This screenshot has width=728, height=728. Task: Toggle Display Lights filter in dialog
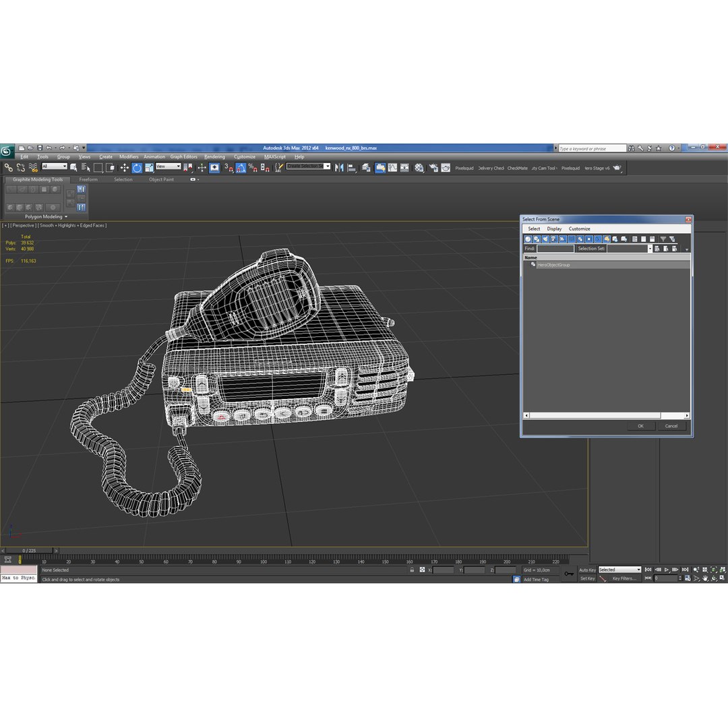click(545, 239)
